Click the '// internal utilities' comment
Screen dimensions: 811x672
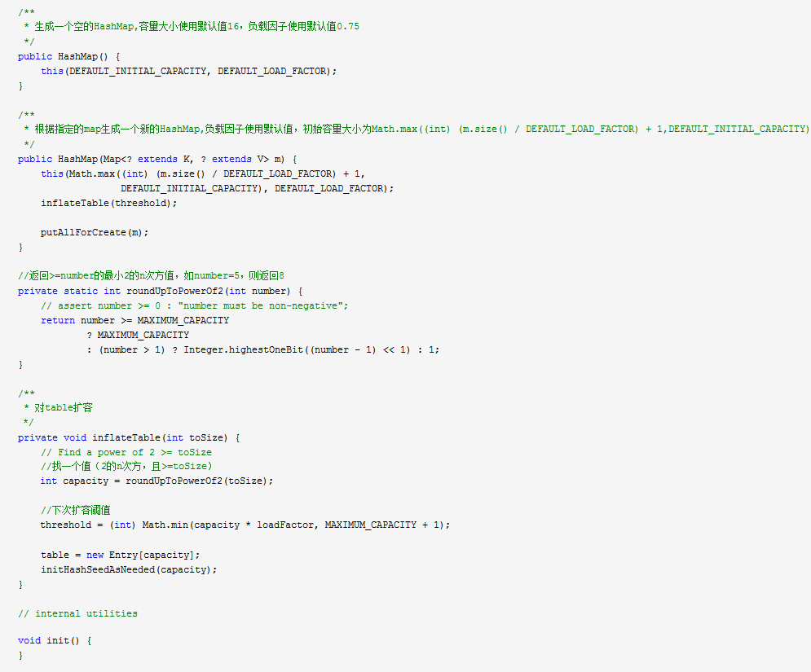[x=77, y=614]
